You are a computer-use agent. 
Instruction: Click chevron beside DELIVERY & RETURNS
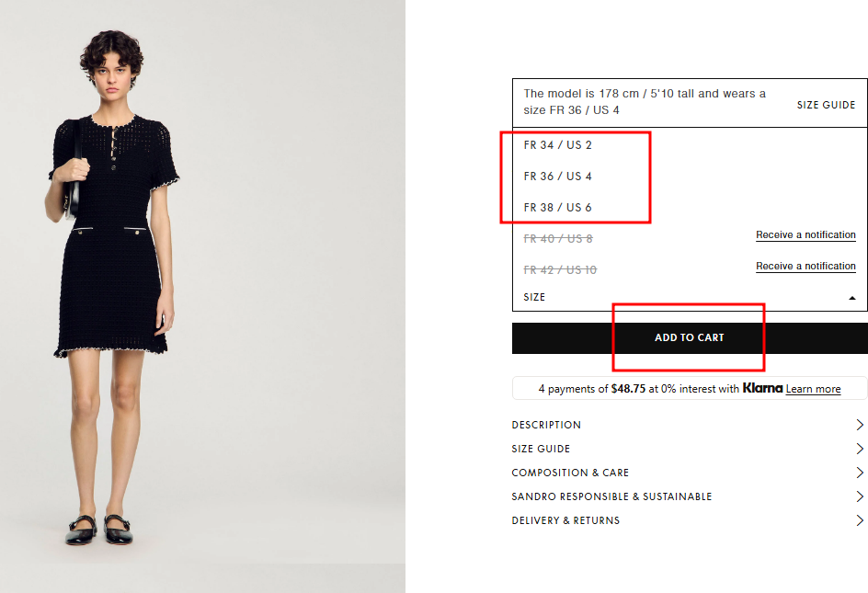[860, 520]
